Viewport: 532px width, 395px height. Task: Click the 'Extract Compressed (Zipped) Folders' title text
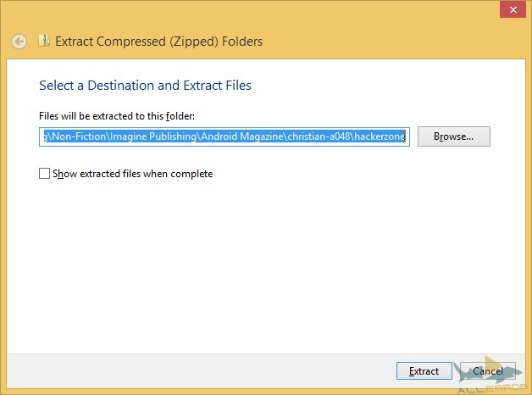click(x=158, y=41)
